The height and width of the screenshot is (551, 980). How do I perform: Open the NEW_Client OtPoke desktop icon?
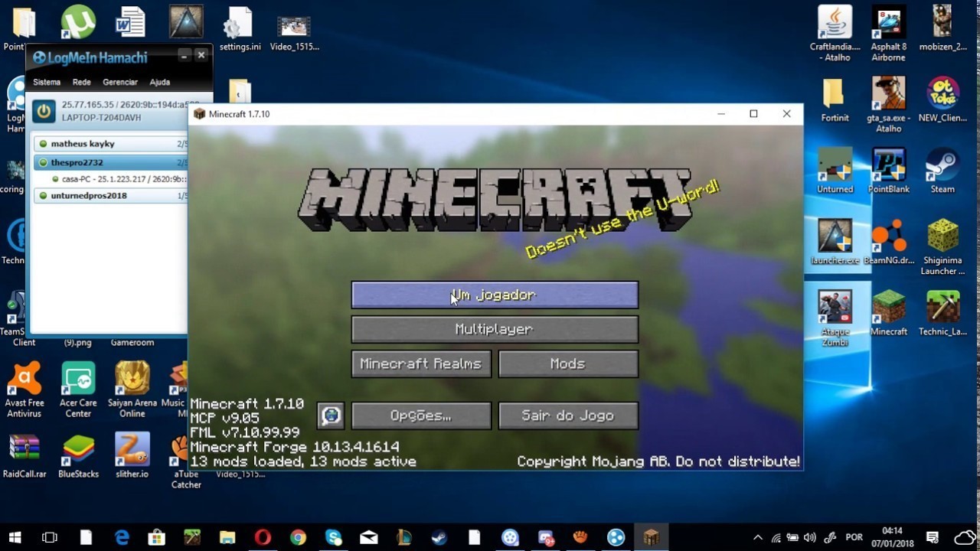tap(942, 99)
